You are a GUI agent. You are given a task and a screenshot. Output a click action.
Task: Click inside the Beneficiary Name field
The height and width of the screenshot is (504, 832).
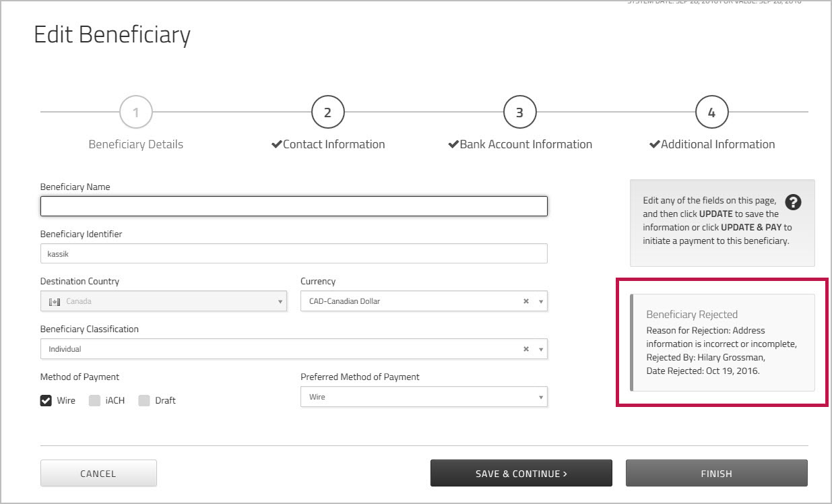pos(294,206)
